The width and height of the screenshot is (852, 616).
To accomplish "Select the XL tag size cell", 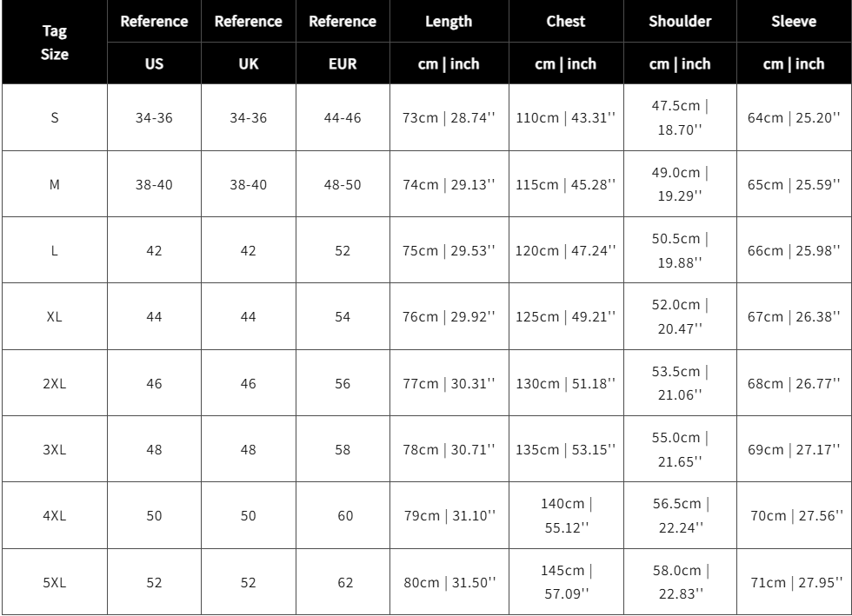I will [54, 316].
